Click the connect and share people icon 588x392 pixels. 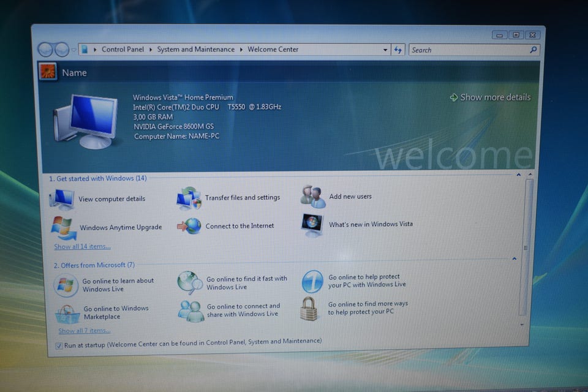point(190,311)
